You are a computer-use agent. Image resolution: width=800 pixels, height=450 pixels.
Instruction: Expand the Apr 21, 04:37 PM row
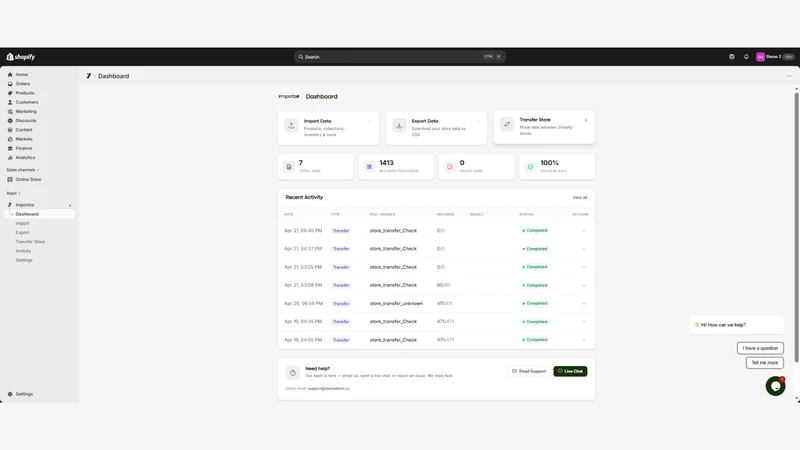tap(584, 249)
